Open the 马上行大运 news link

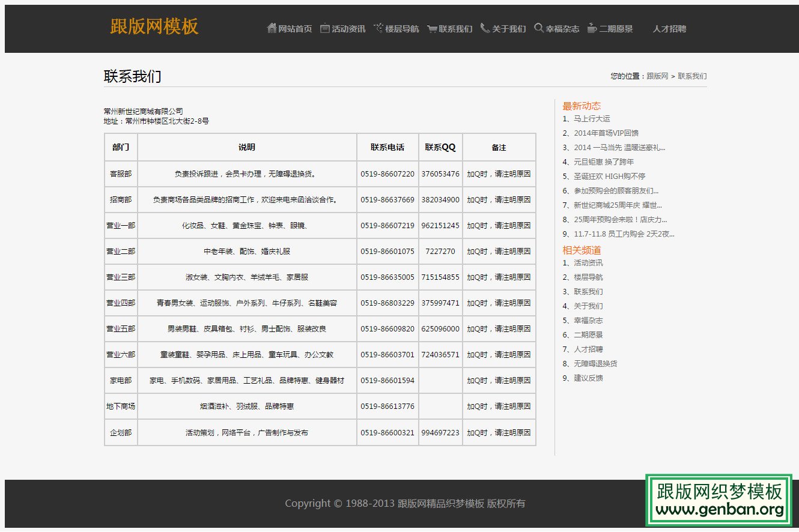click(x=592, y=119)
